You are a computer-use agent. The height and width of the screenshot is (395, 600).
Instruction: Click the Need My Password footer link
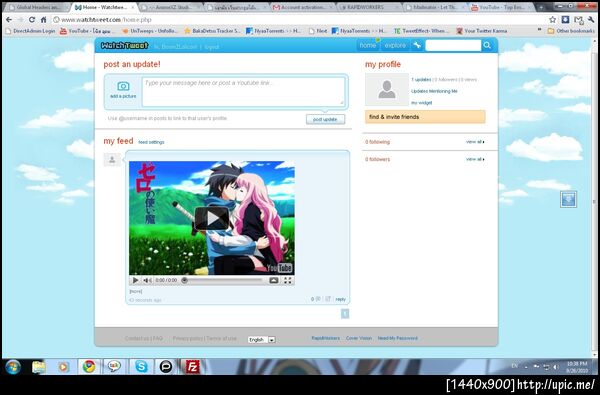coord(398,338)
